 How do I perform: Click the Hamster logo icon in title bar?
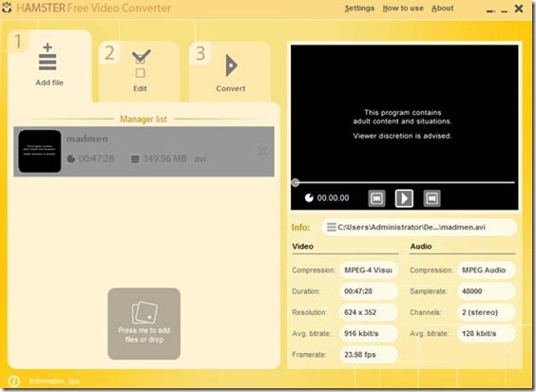tap(7, 8)
